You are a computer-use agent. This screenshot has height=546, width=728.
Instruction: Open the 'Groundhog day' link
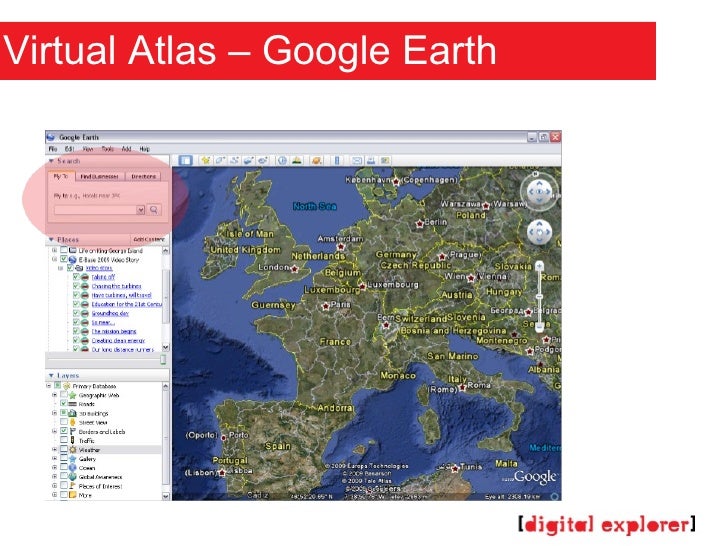[x=110, y=313]
